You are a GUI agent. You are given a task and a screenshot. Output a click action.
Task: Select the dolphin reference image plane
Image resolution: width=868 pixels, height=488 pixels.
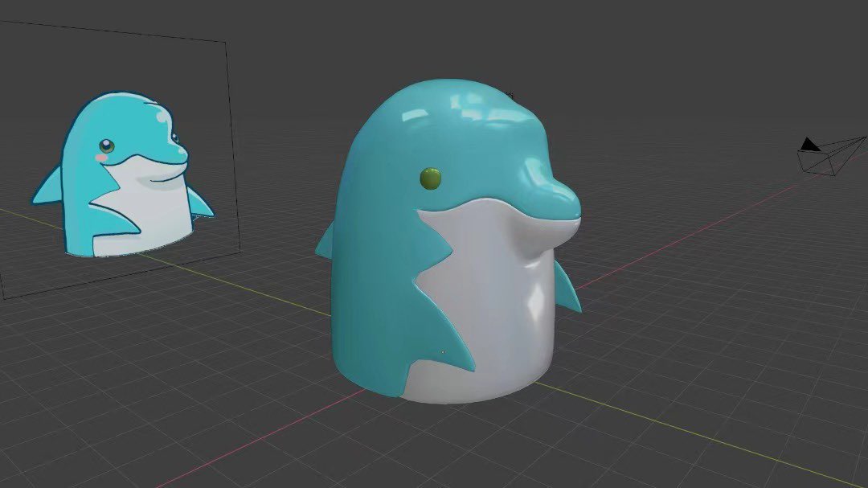pyautogui.click(x=119, y=161)
